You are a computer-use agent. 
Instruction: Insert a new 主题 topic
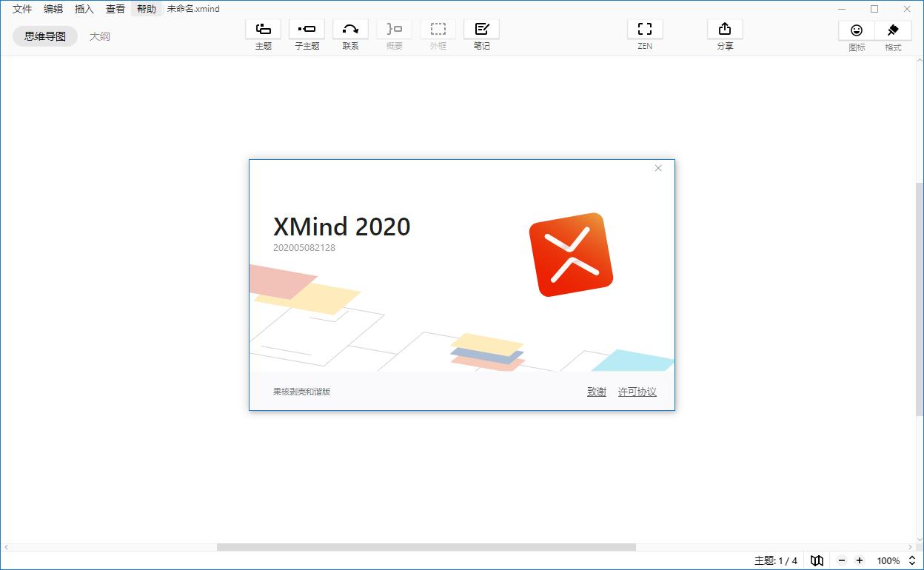pyautogui.click(x=263, y=33)
